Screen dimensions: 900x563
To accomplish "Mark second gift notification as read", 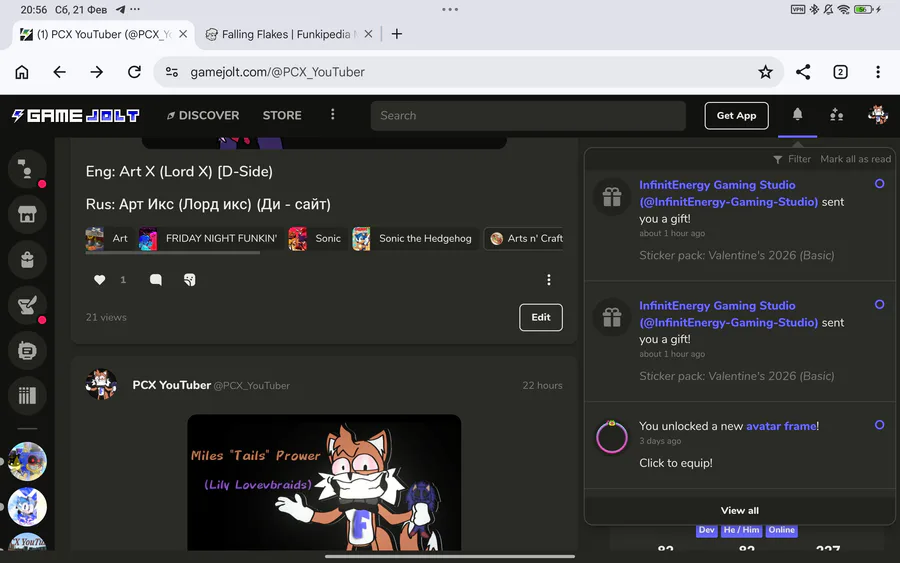I will [879, 304].
